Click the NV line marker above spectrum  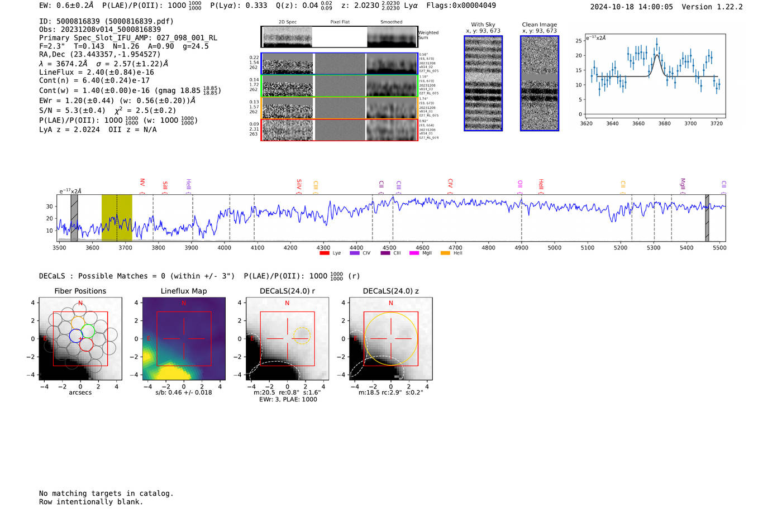click(142, 185)
